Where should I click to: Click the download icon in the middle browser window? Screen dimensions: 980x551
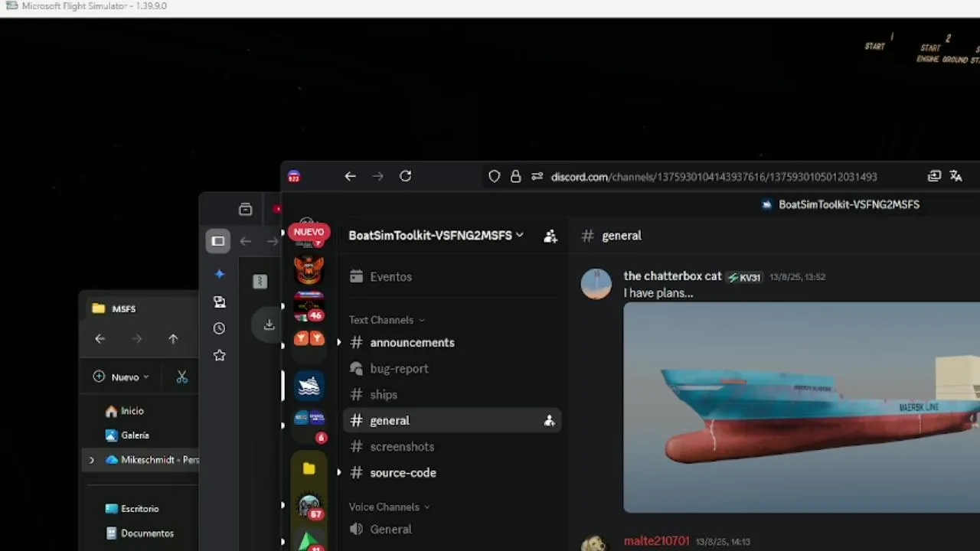[269, 325]
